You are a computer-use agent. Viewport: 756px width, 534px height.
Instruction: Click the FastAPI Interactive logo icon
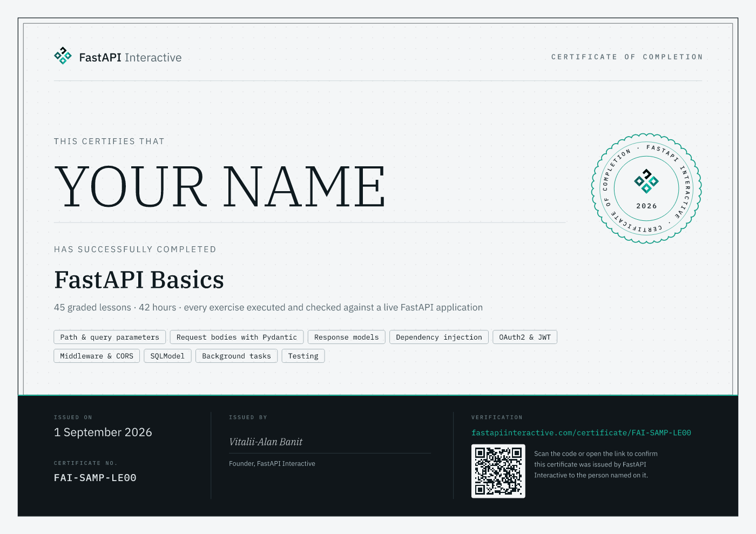click(63, 56)
